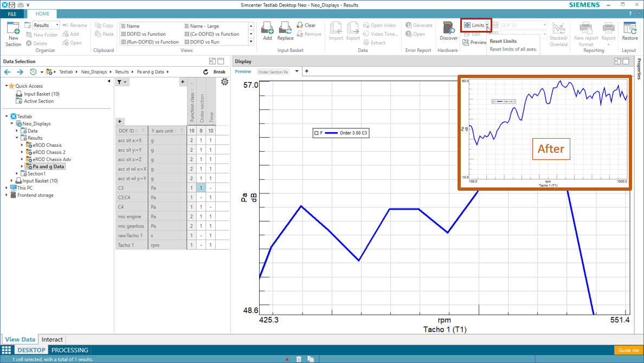The height and width of the screenshot is (363, 644).
Task: Collapse the Data Selection tree pane
Action: (x=109, y=82)
